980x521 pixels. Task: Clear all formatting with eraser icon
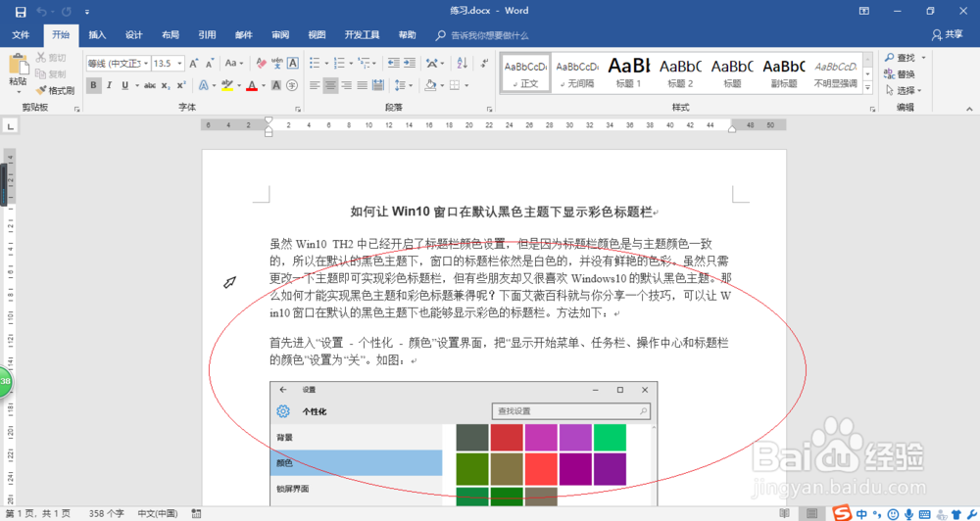click(262, 63)
